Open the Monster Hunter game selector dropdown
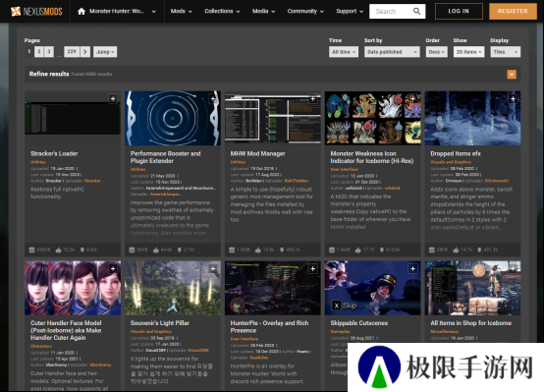This screenshot has height=392, width=544. tap(123, 11)
